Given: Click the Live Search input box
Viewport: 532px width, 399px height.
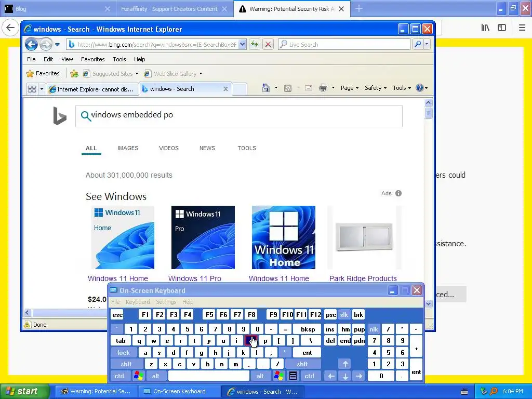Looking at the screenshot, I should pos(344,44).
